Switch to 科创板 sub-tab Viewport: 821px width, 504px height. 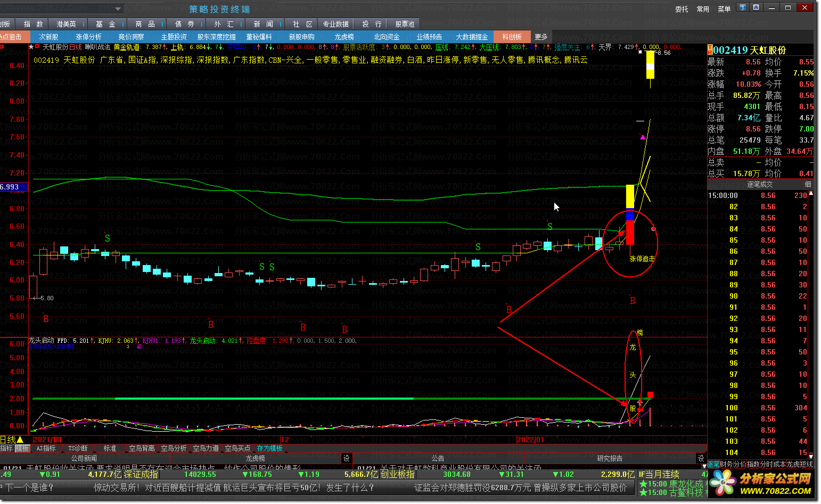pyautogui.click(x=512, y=37)
